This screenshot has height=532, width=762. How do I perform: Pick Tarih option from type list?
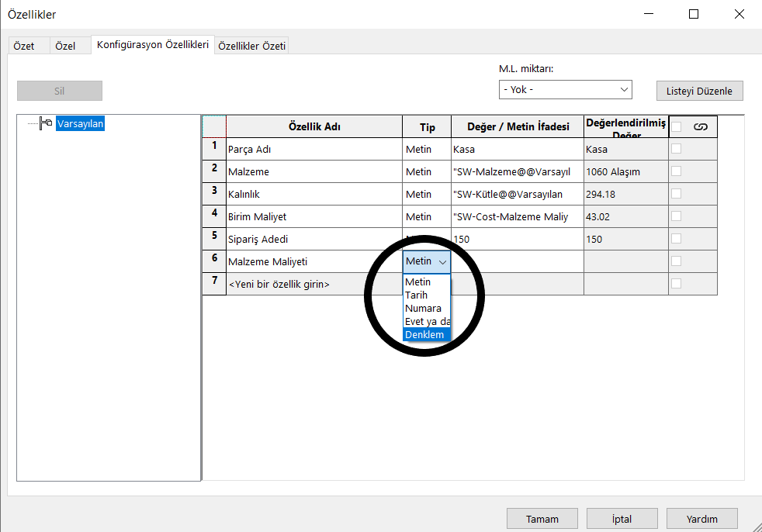pyautogui.click(x=417, y=295)
